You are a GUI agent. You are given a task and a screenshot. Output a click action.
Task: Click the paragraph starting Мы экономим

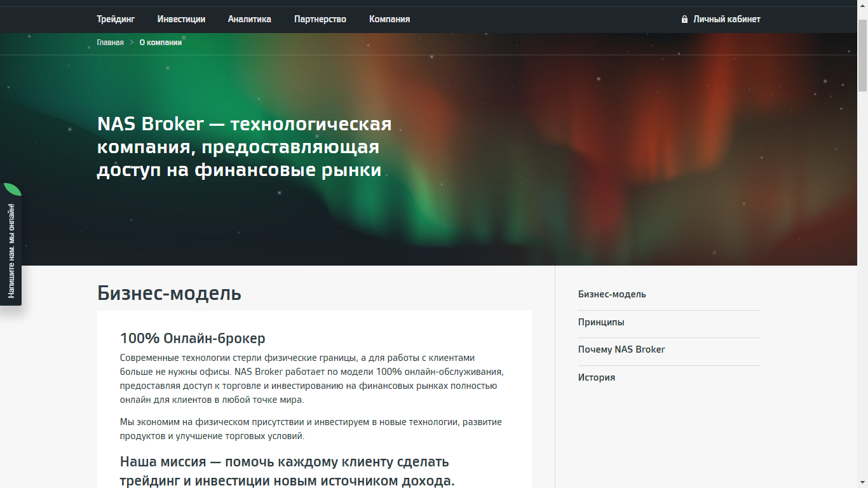click(311, 429)
